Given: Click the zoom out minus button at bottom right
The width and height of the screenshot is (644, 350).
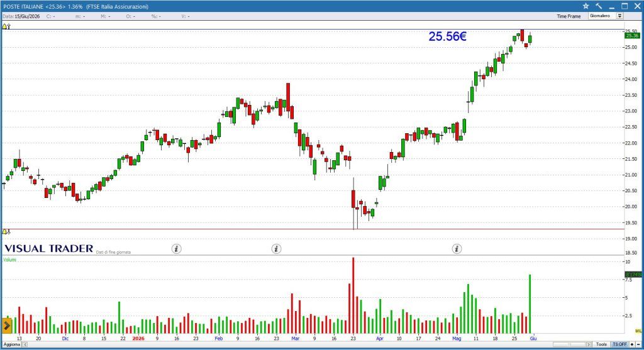Looking at the screenshot, I should click(x=638, y=345).
